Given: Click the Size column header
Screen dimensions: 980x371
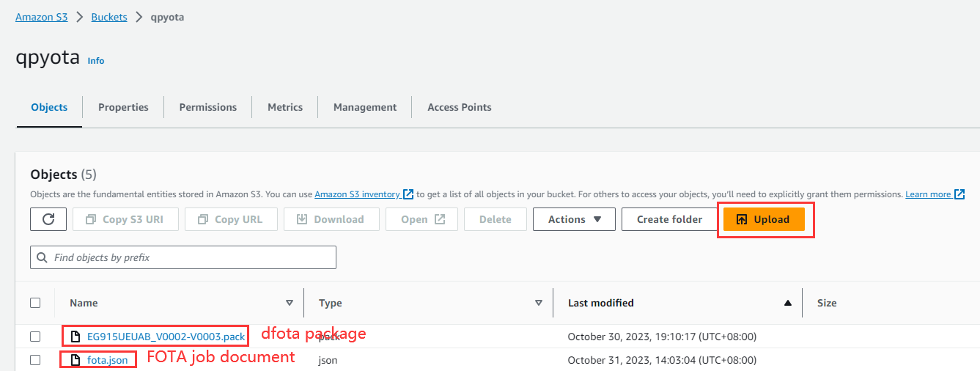Looking at the screenshot, I should pos(827,303).
